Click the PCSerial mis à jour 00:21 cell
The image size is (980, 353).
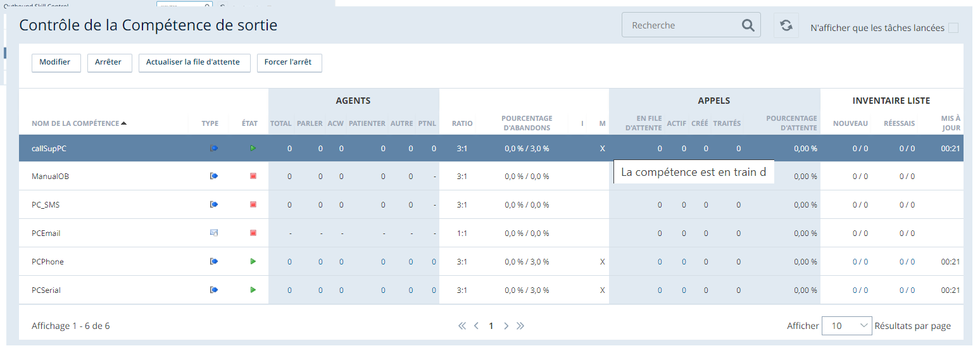click(x=950, y=290)
